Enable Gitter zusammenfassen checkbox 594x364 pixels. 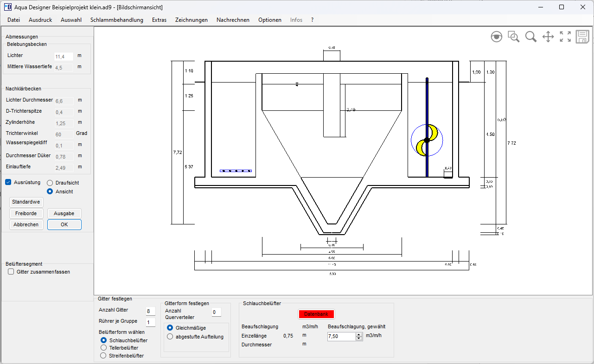[x=11, y=272]
